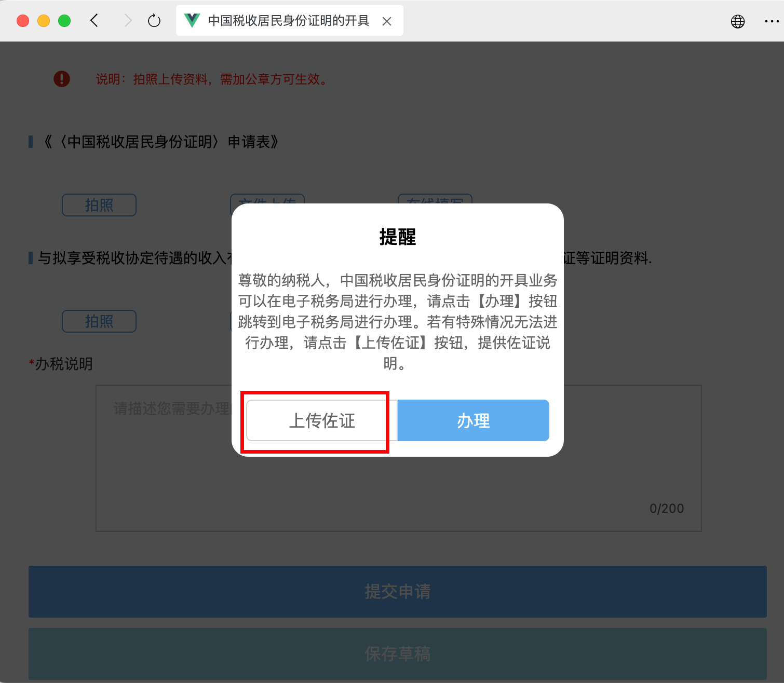Close the 中国税收居民身份证明的开具 tab
This screenshot has height=683, width=784.
coord(387,21)
